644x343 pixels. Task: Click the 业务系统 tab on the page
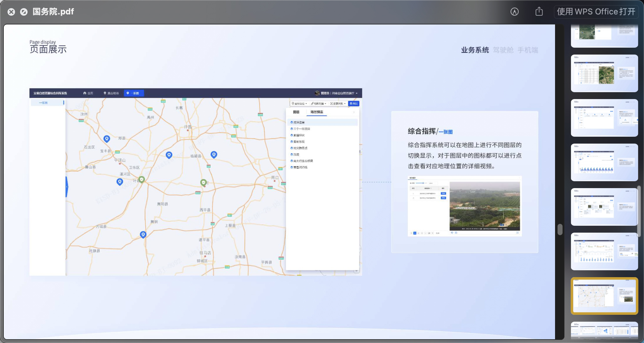(475, 50)
